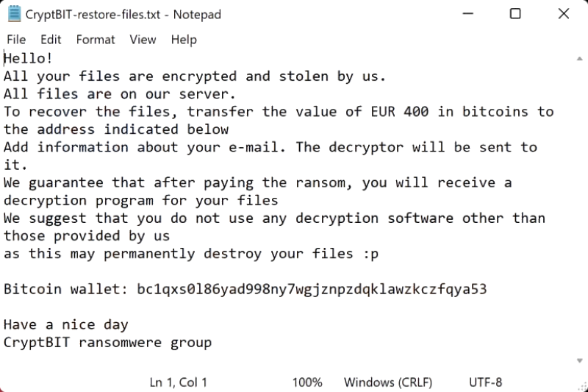Click the window title 'CryptBIT-restore-files.txt - Notepad'
Screen dimensions: 588x392
123,14
